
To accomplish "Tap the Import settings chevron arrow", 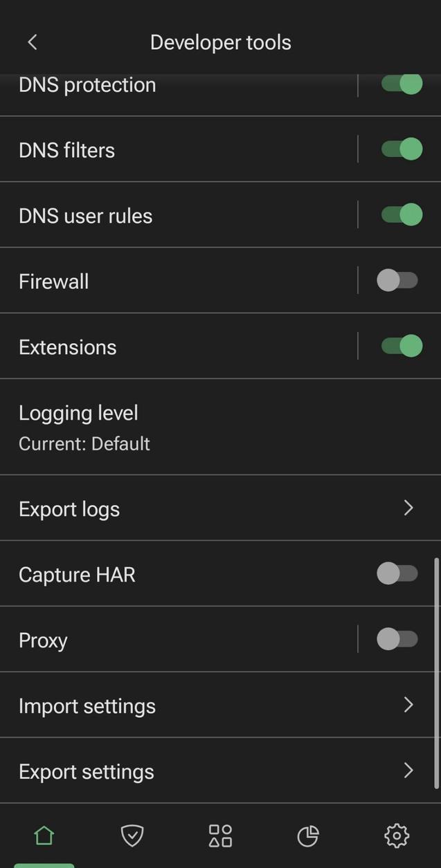I will (x=408, y=704).
